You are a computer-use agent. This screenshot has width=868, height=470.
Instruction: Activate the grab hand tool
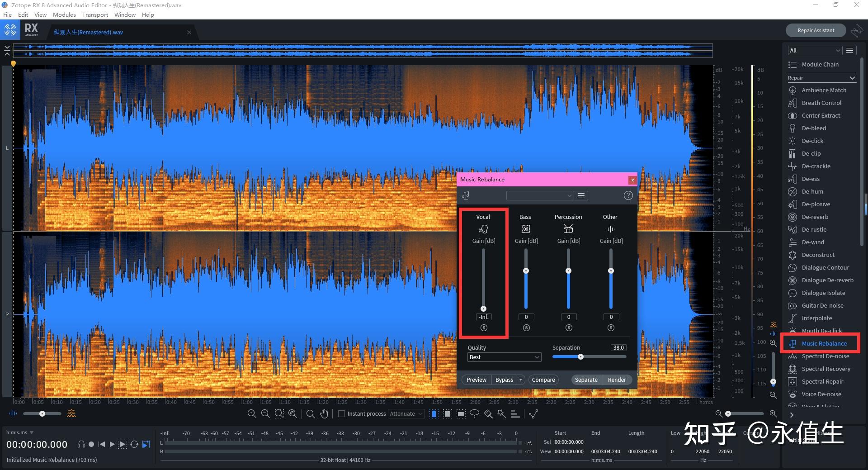(x=324, y=414)
